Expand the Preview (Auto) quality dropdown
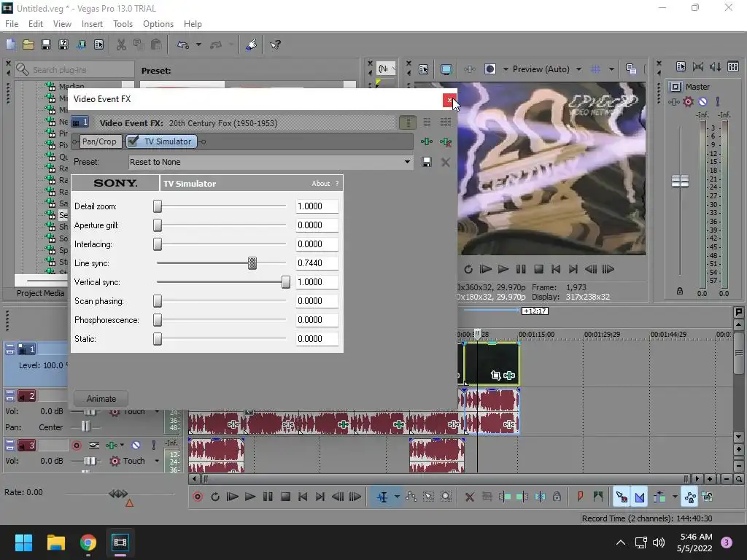 (x=578, y=69)
